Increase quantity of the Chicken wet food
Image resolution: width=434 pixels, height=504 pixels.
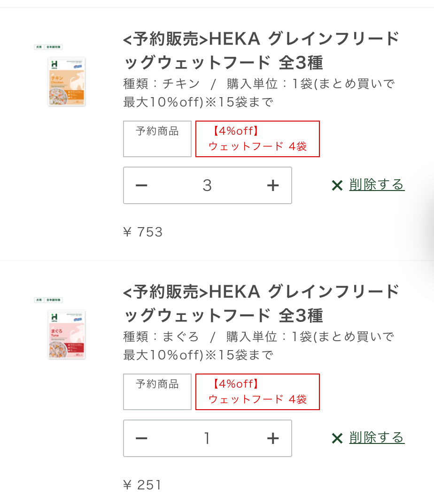tap(273, 186)
